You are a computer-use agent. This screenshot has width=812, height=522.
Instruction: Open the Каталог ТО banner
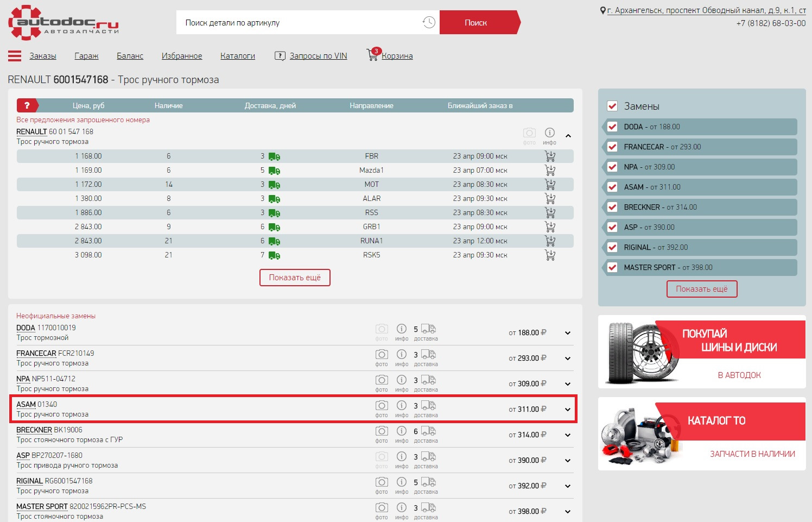[702, 433]
